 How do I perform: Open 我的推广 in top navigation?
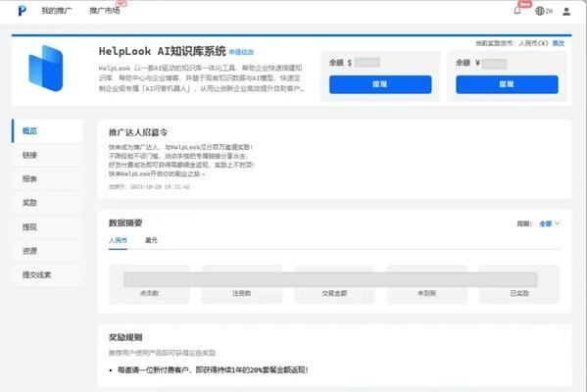click(x=56, y=11)
